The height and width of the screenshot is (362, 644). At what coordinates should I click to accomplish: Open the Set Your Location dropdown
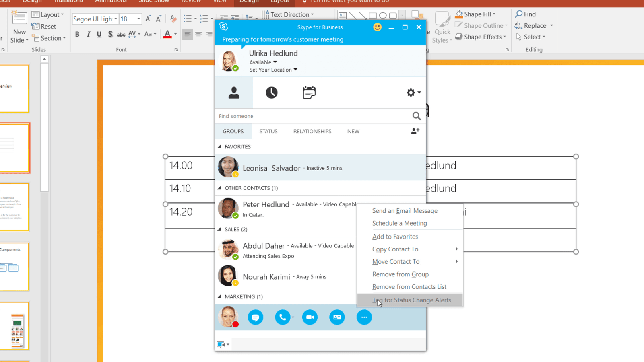[x=295, y=70]
